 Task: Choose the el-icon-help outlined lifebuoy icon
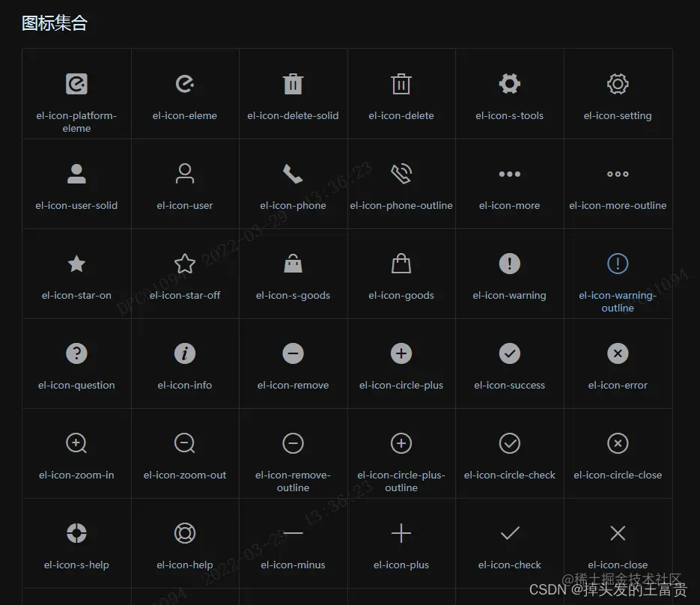click(x=185, y=533)
